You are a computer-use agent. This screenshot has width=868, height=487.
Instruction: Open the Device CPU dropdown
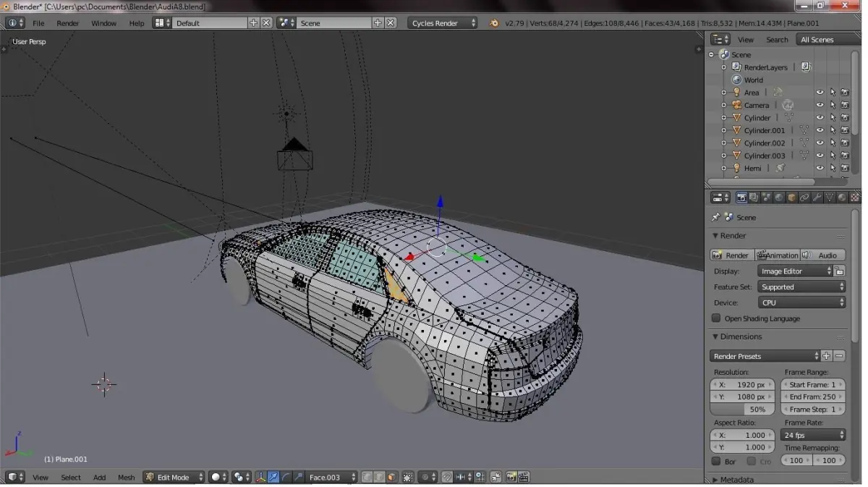tap(801, 303)
